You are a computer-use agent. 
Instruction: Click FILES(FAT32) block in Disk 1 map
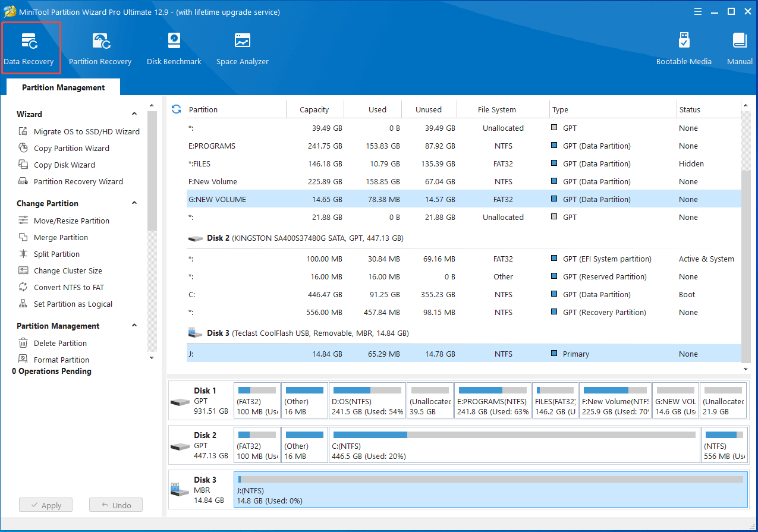click(x=555, y=401)
